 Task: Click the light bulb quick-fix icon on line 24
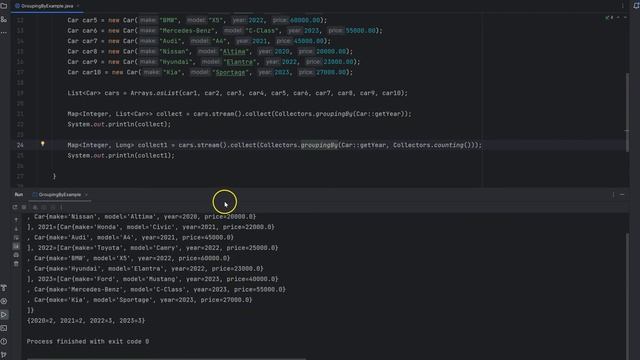click(x=42, y=144)
